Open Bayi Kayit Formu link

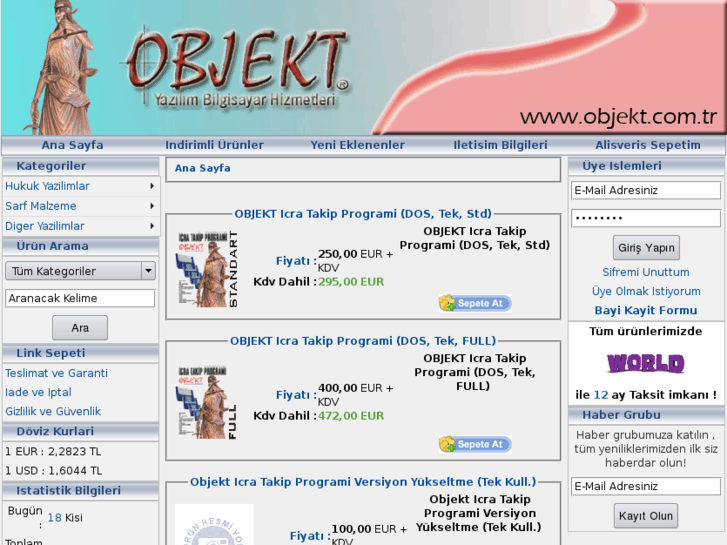(x=646, y=310)
